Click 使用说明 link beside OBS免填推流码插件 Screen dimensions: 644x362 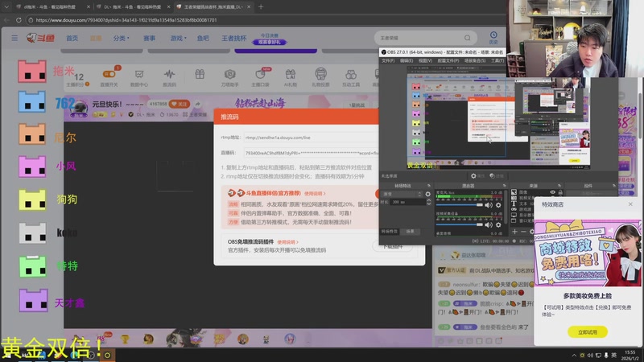[287, 242]
